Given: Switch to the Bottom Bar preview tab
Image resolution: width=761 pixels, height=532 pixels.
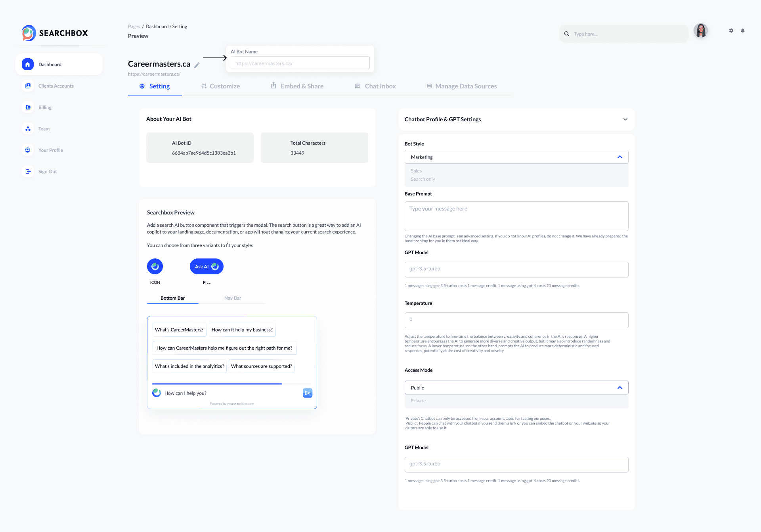Looking at the screenshot, I should [x=173, y=298].
